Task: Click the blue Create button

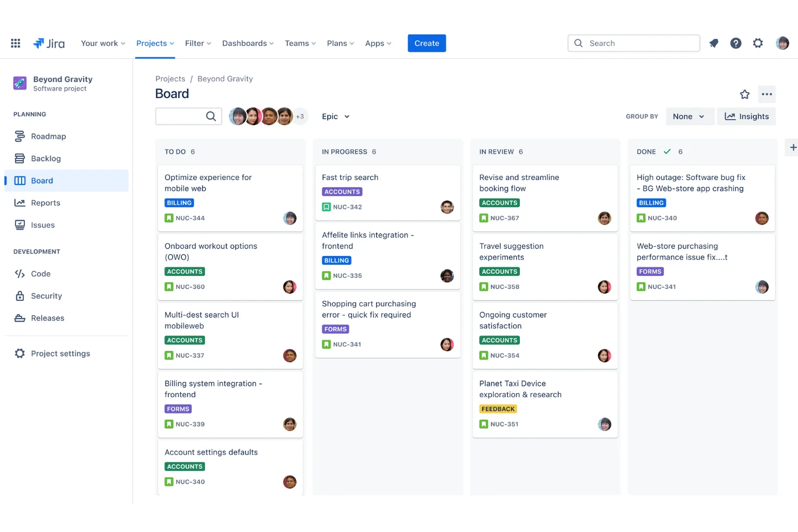Action: (x=426, y=43)
